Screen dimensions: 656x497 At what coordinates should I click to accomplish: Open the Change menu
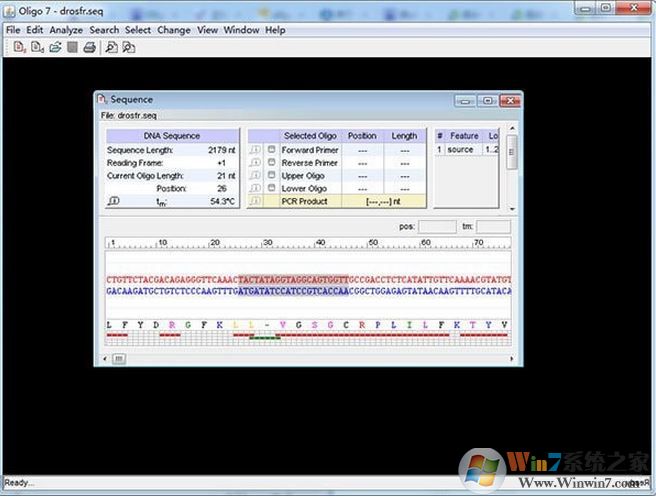click(173, 30)
